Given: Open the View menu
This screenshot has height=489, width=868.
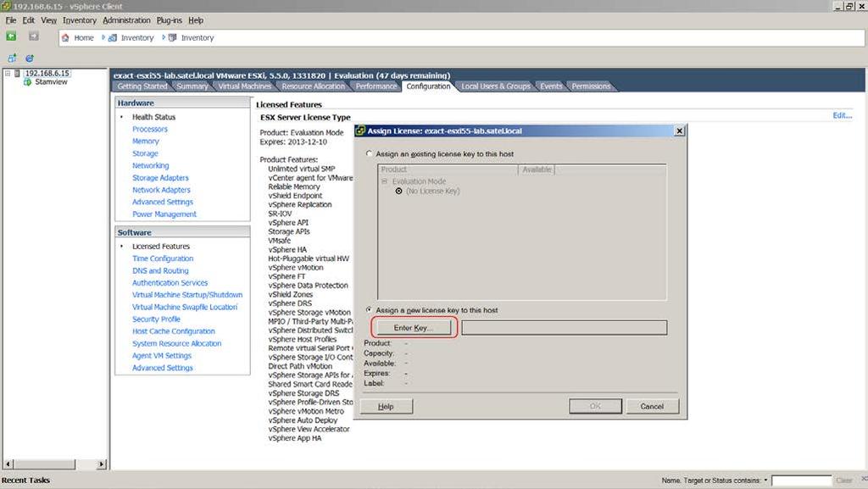Looking at the screenshot, I should [x=48, y=19].
